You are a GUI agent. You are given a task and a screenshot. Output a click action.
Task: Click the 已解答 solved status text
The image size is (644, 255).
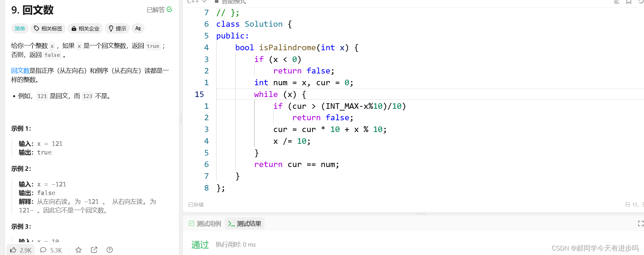coord(156,10)
